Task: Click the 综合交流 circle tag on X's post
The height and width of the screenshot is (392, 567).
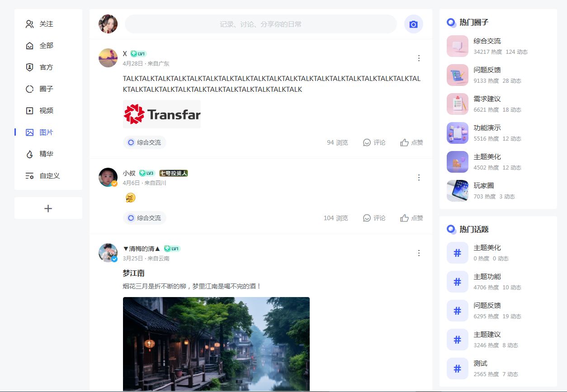Action: pos(145,142)
